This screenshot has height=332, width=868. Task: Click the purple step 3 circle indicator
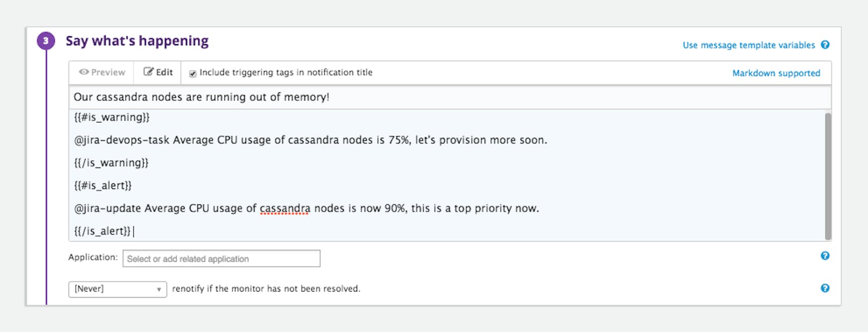coord(45,40)
